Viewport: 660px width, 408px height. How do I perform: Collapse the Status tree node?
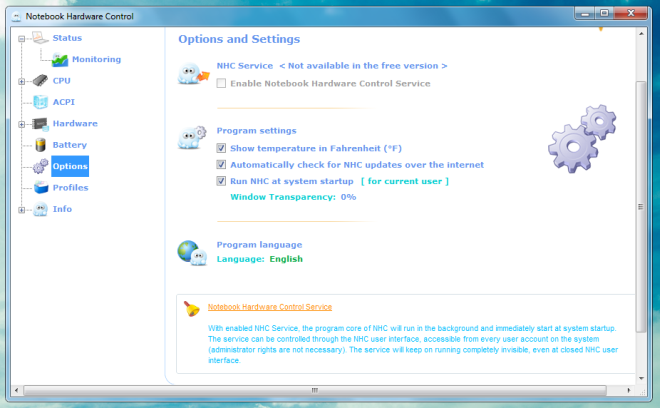coord(21,39)
